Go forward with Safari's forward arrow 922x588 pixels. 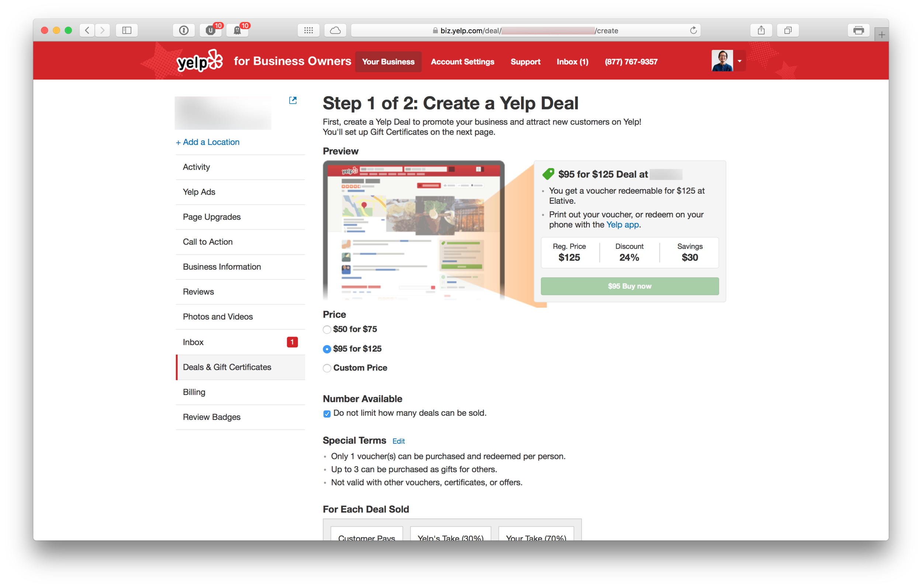(102, 30)
